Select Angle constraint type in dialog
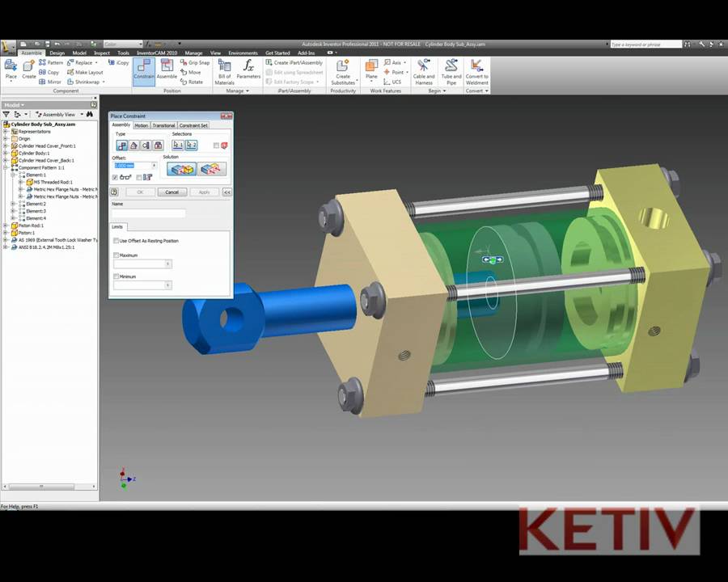The width and height of the screenshot is (728, 582). [133, 145]
